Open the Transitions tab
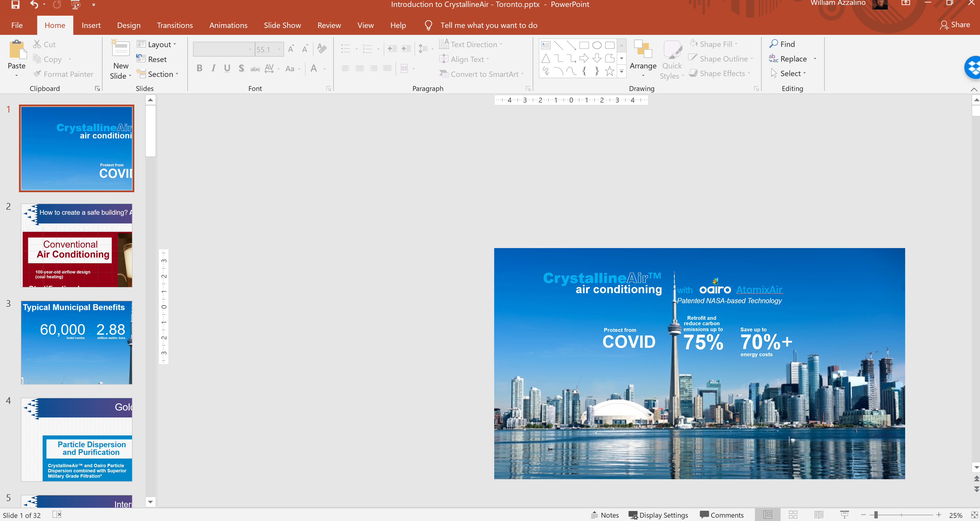 point(175,25)
